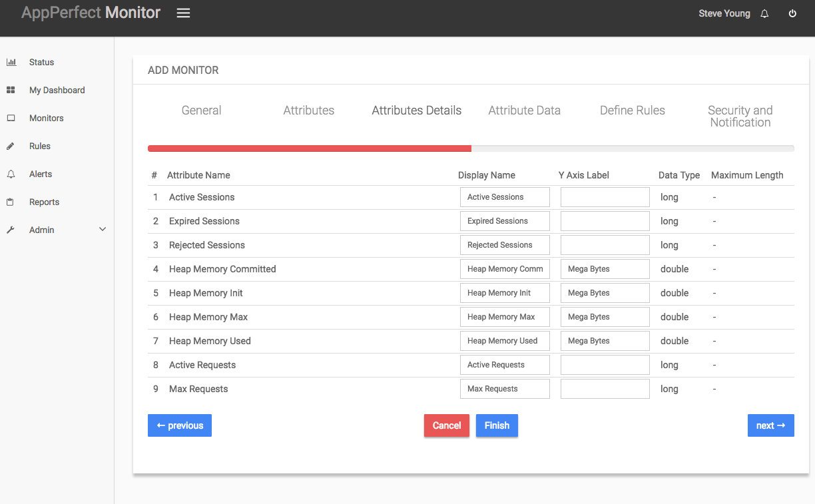Click the Data Type column header
The height and width of the screenshot is (504, 815).
click(x=679, y=175)
